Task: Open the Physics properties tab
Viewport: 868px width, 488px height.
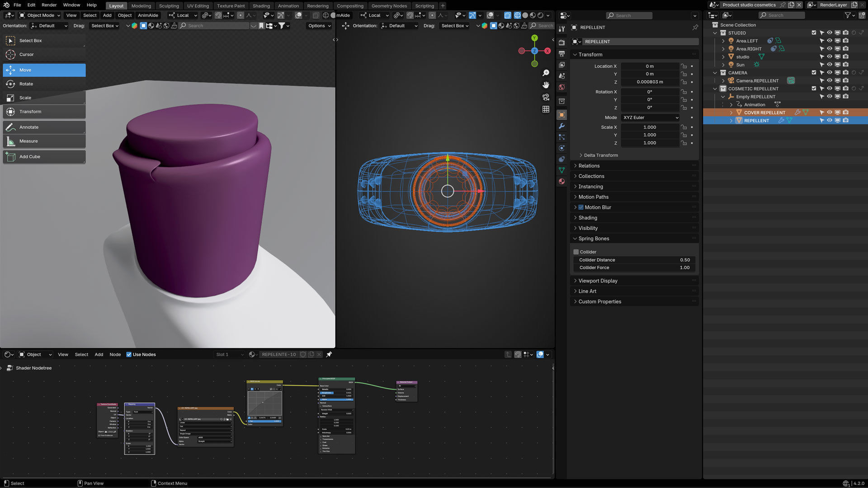Action: point(561,148)
